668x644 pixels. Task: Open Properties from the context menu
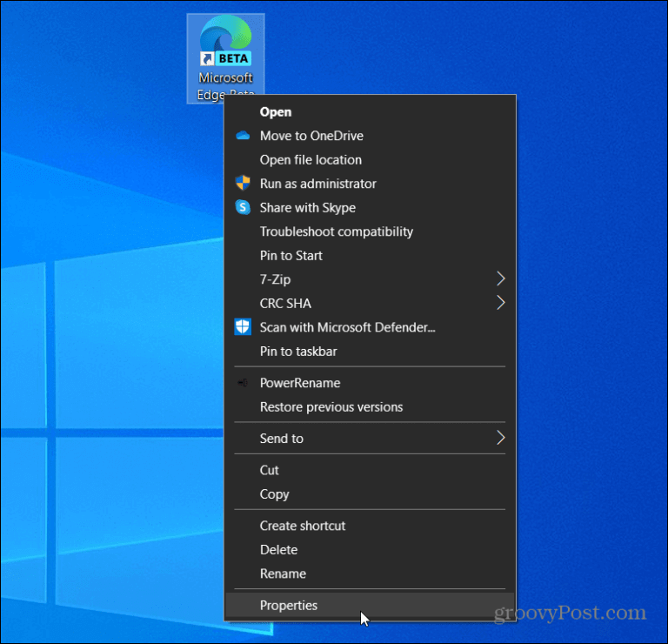370,605
